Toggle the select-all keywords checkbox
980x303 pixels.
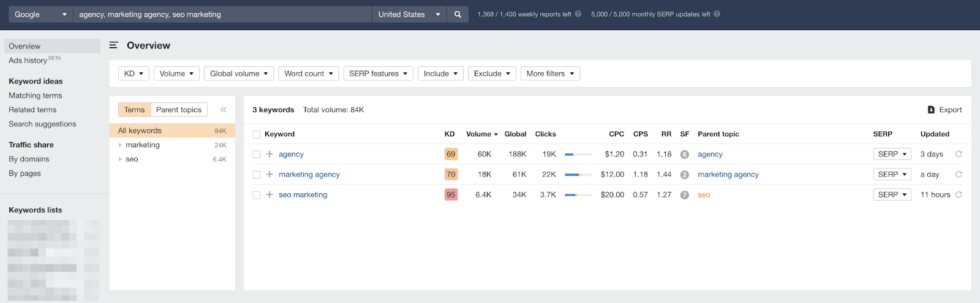(257, 134)
